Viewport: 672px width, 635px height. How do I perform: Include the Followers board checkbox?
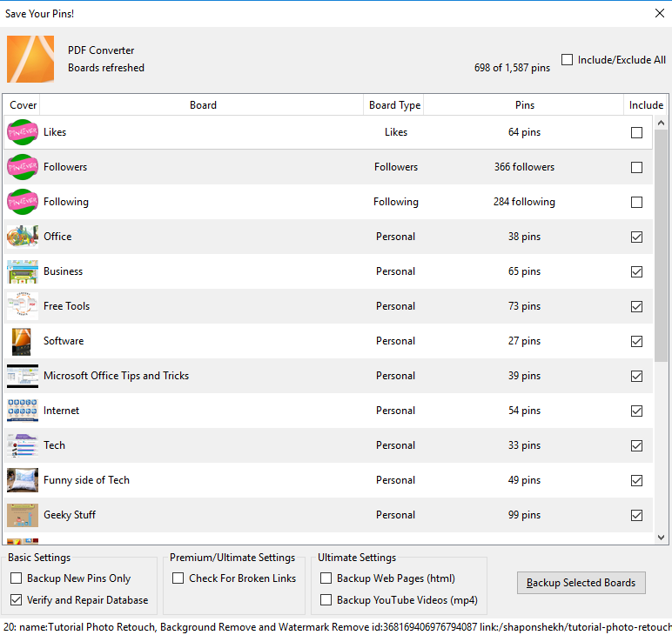(x=637, y=167)
